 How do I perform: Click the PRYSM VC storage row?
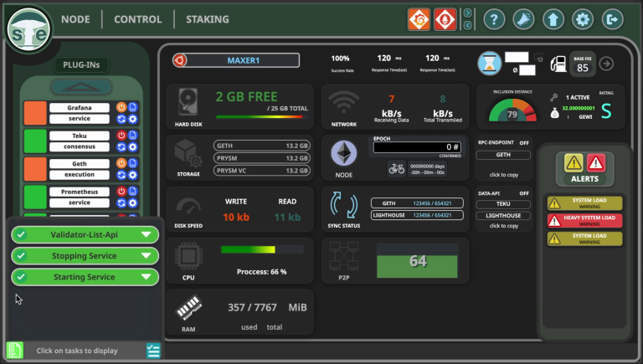pos(261,171)
